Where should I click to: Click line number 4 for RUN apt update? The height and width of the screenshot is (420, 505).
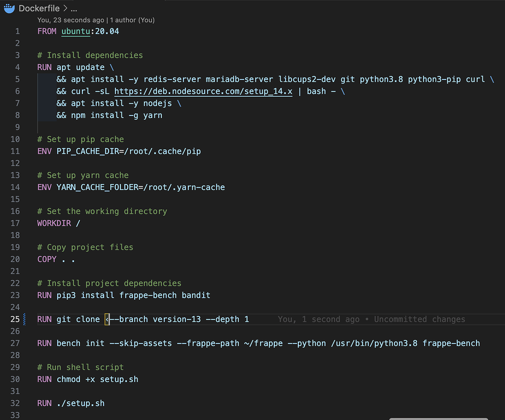(17, 67)
